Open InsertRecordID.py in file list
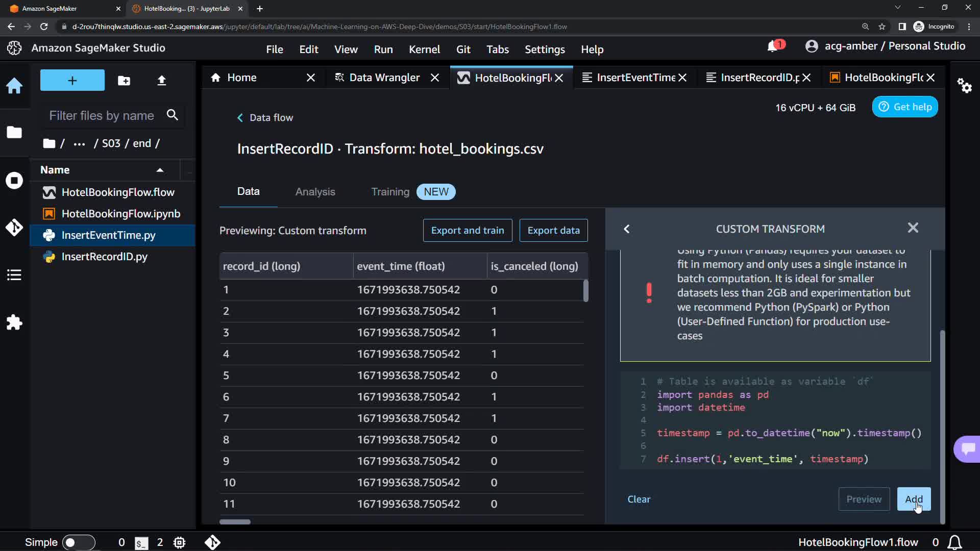Screen dimensions: 980x551 point(104,257)
